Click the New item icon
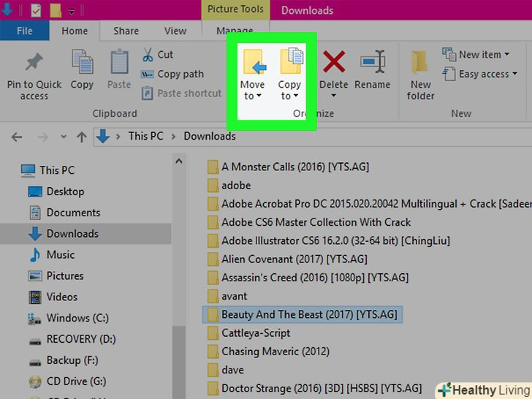Screen dimensions: 532x399 449,54
